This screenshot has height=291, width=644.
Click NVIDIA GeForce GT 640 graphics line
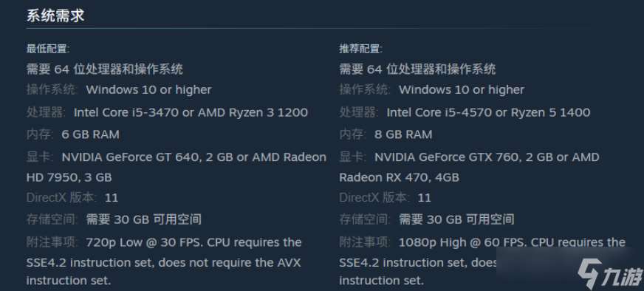(x=193, y=157)
